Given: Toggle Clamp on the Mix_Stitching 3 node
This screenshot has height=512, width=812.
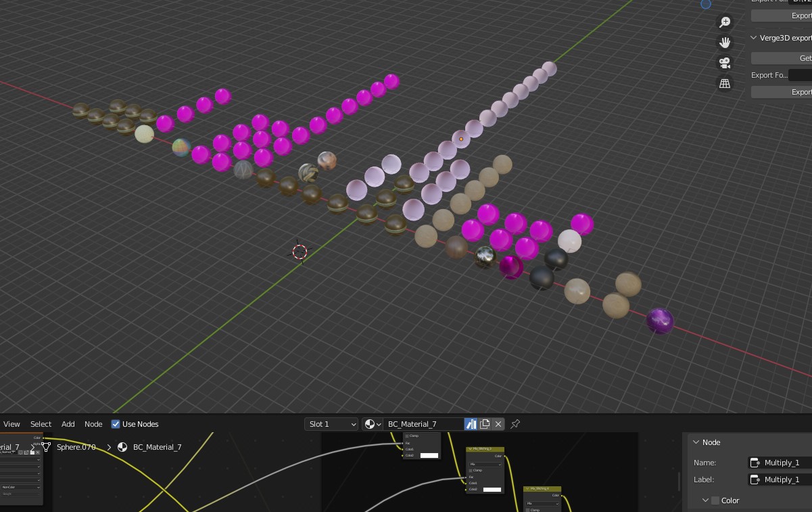Looking at the screenshot, I should (x=471, y=470).
